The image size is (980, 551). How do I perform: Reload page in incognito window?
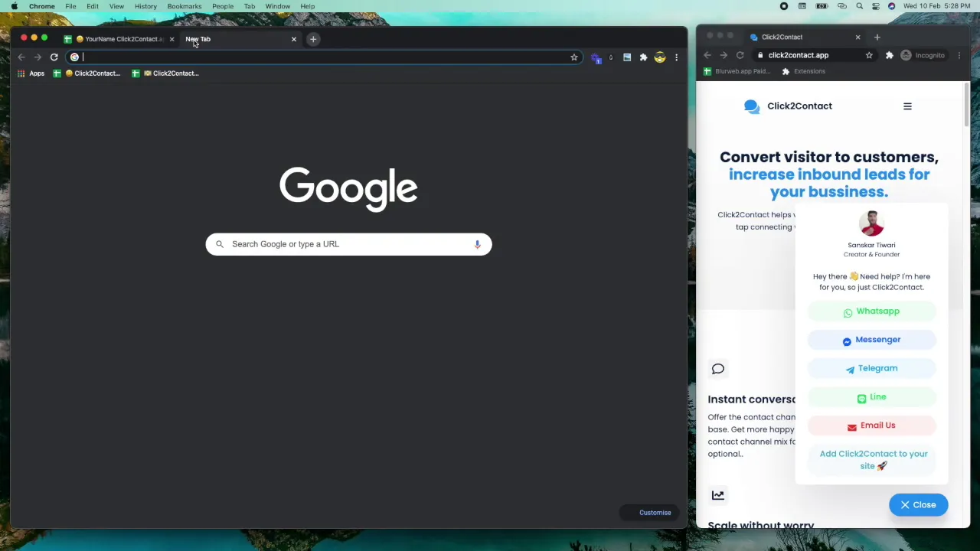[740, 55]
